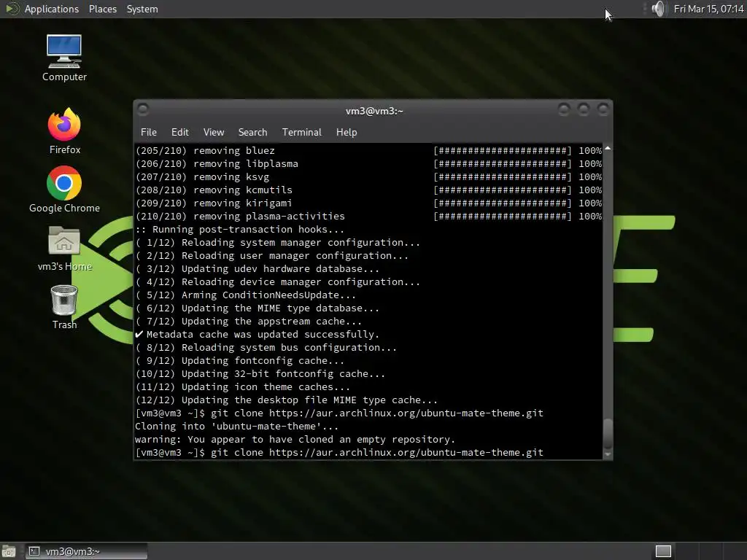
Task: Click the 'warning: You appear to have cloned' line
Action: [295, 440]
